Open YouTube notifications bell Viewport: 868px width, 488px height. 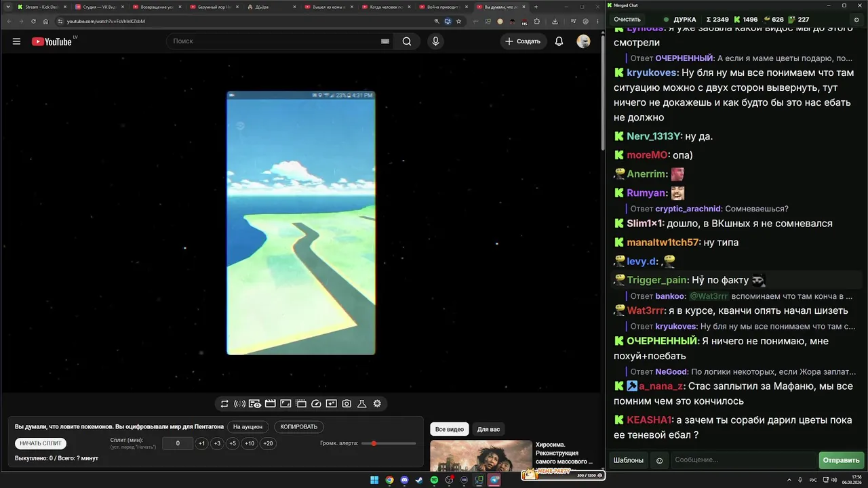point(559,41)
